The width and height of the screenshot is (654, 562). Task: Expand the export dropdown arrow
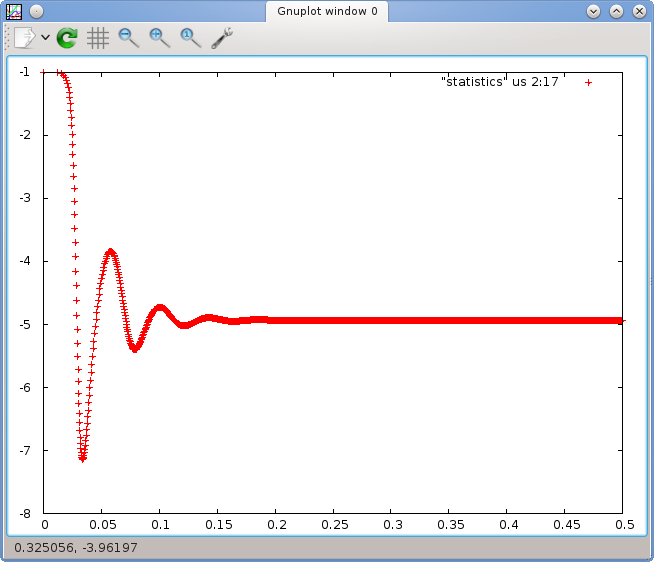45,38
